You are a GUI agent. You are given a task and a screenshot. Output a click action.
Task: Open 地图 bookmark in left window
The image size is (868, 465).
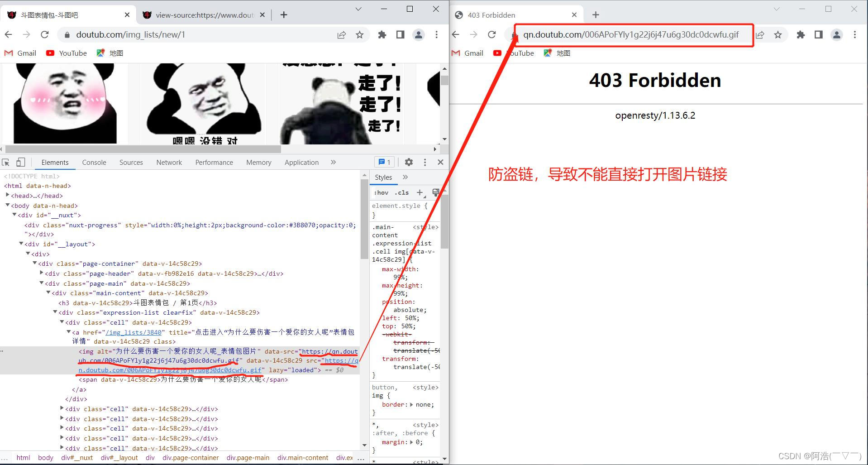pyautogui.click(x=110, y=53)
